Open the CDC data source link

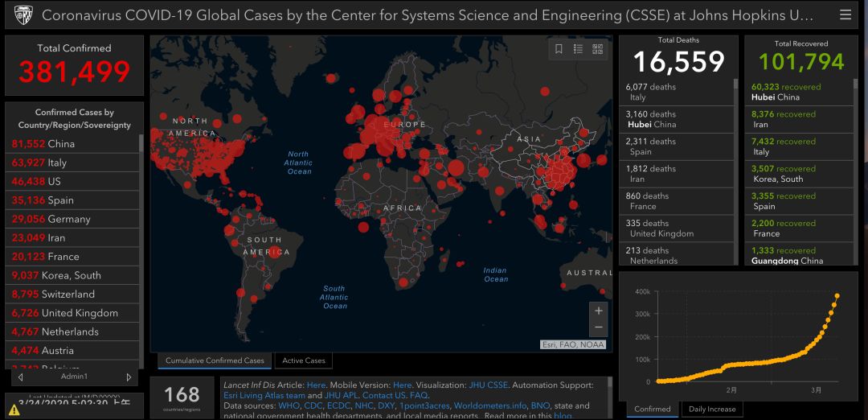tap(313, 406)
